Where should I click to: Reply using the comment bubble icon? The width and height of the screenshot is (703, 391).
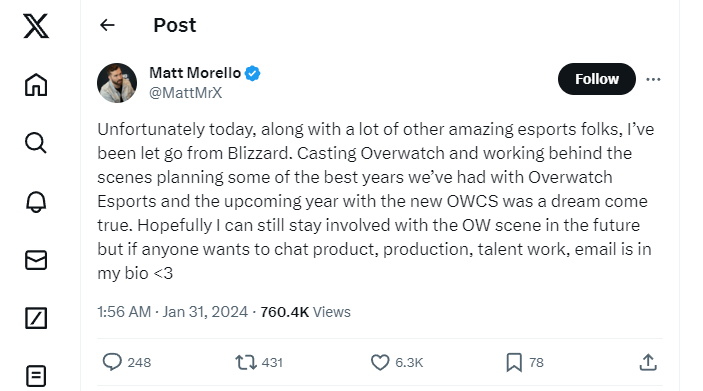(112, 362)
